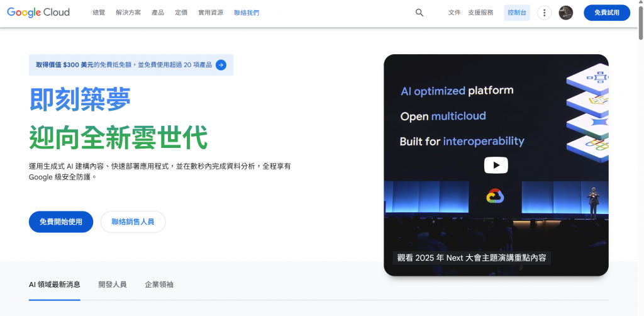Image resolution: width=644 pixels, height=316 pixels.
Task: Click the Open multicloud text in video
Action: pos(443,116)
